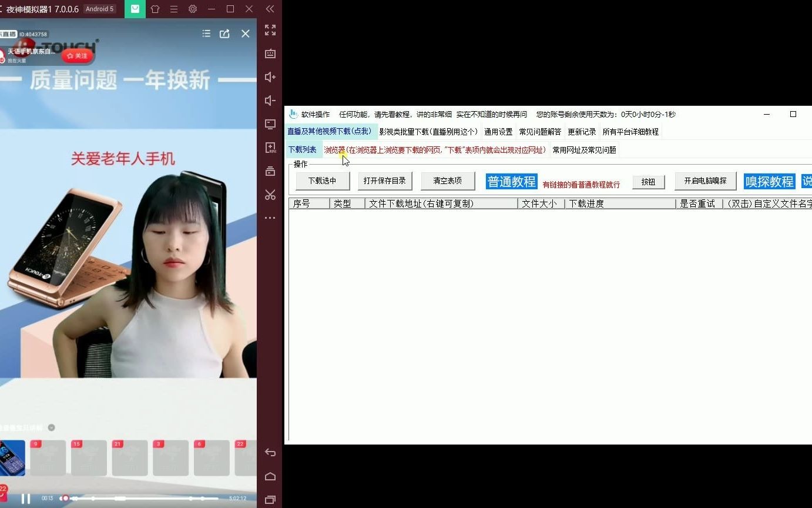Close the live stream video

pos(246,34)
